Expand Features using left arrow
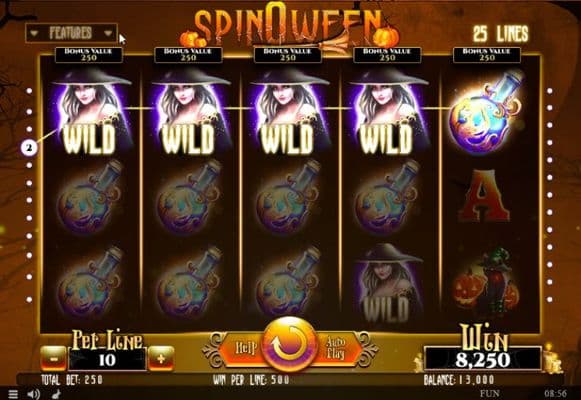The width and height of the screenshot is (581, 400). click(34, 33)
